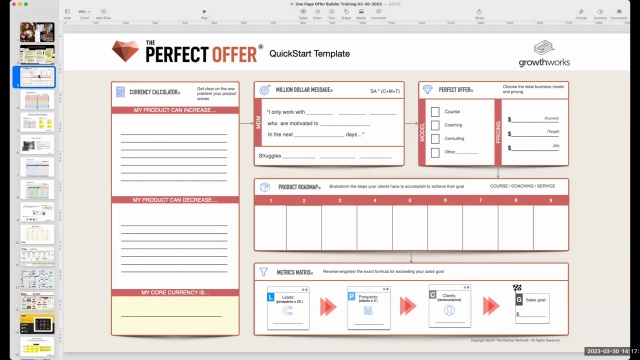Open the Document inspector
This screenshot has height=360, width=640.
coord(619,13)
